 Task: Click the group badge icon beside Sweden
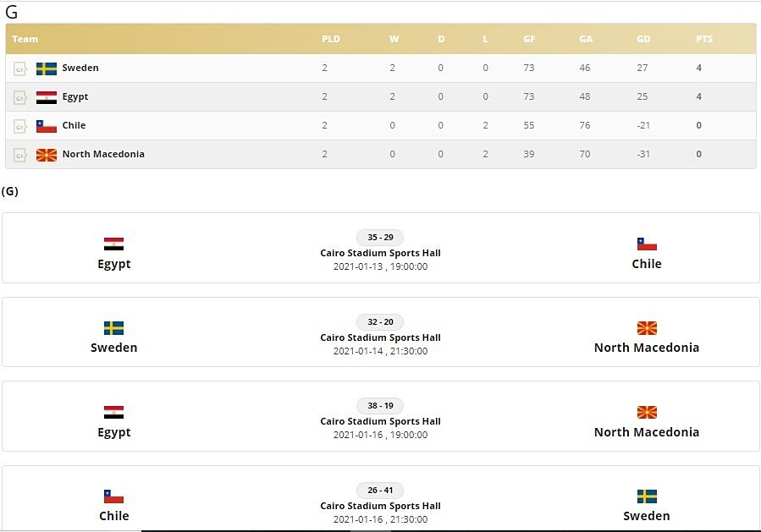20,69
